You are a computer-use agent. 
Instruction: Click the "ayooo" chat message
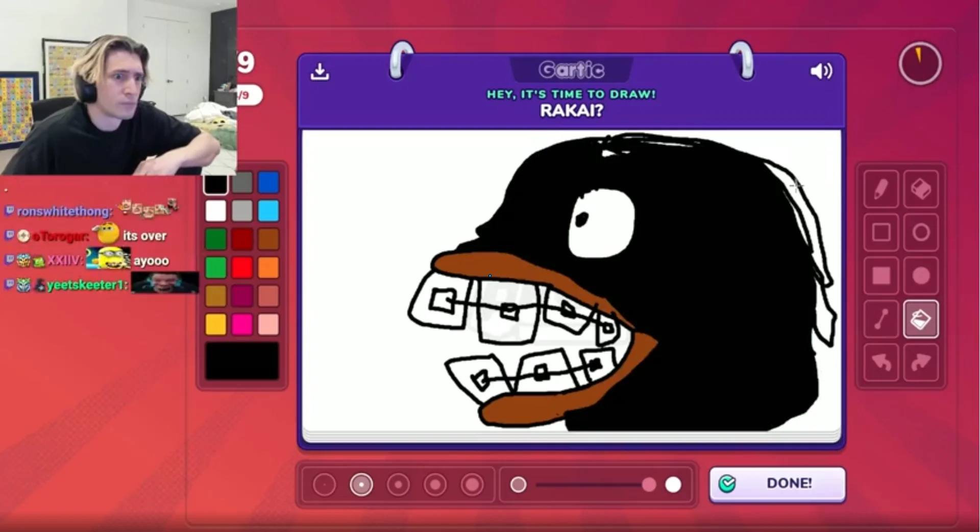pyautogui.click(x=151, y=261)
